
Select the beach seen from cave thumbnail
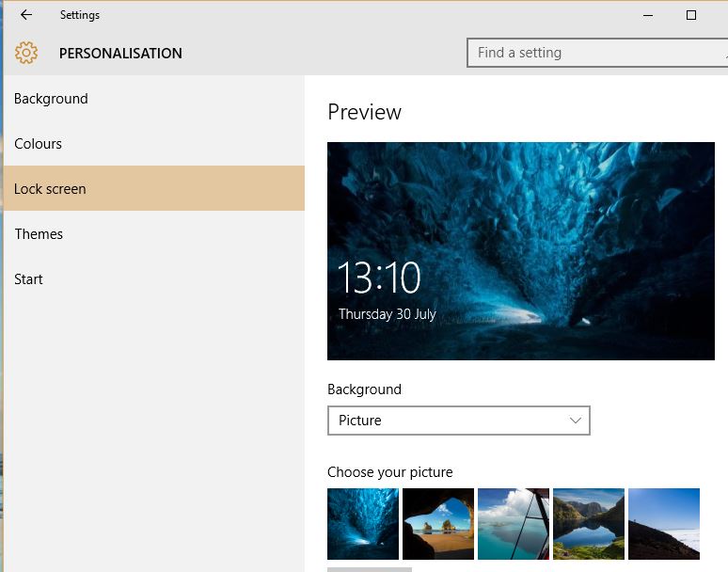pos(438,524)
